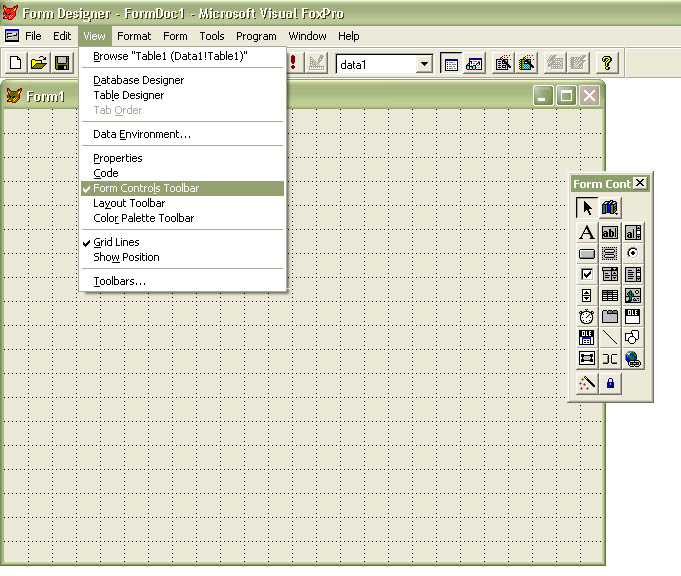
Task: Expand the data1 database dropdown arrow
Action: point(424,64)
